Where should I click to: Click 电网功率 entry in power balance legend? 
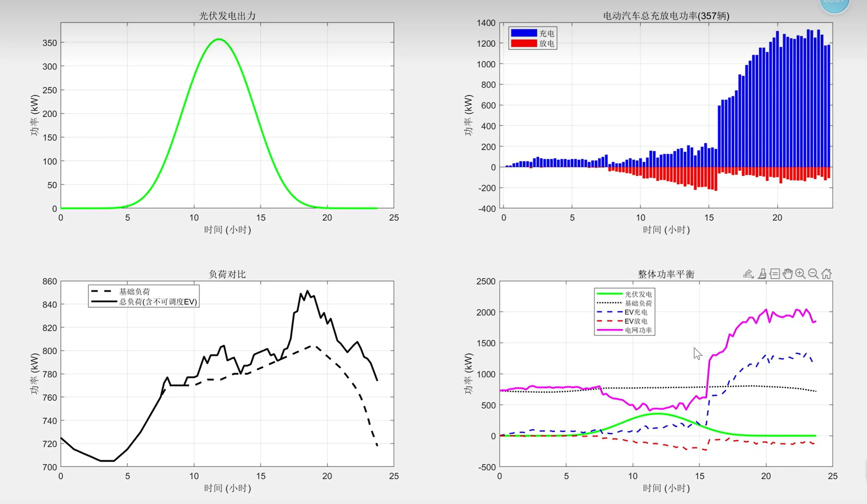point(638,330)
